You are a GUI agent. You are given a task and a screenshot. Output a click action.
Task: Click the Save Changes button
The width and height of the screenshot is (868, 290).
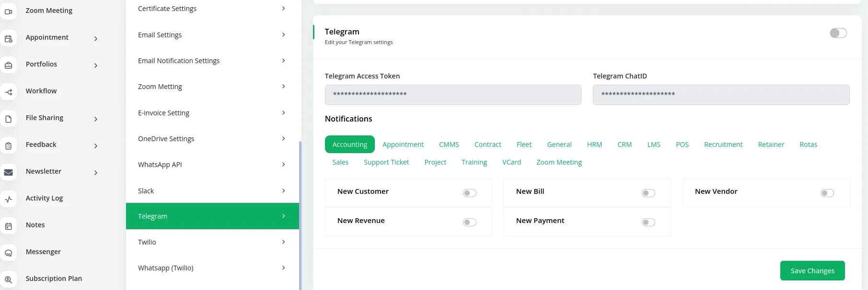click(x=812, y=271)
